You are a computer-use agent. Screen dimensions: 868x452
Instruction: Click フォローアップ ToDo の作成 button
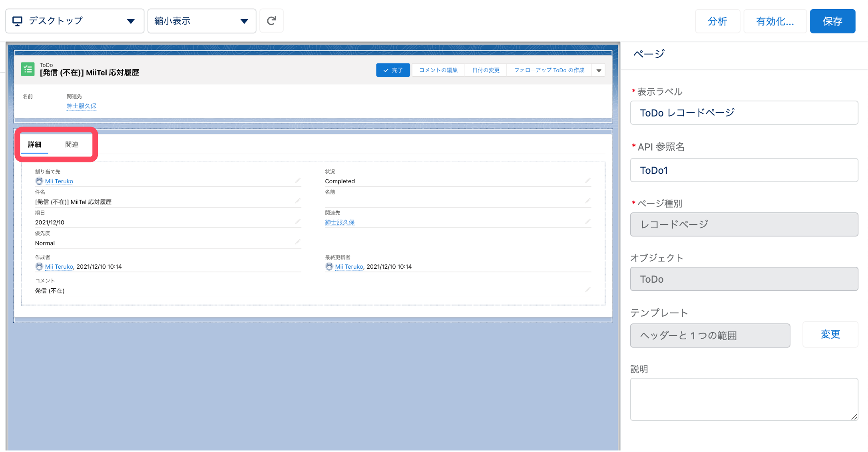click(549, 70)
